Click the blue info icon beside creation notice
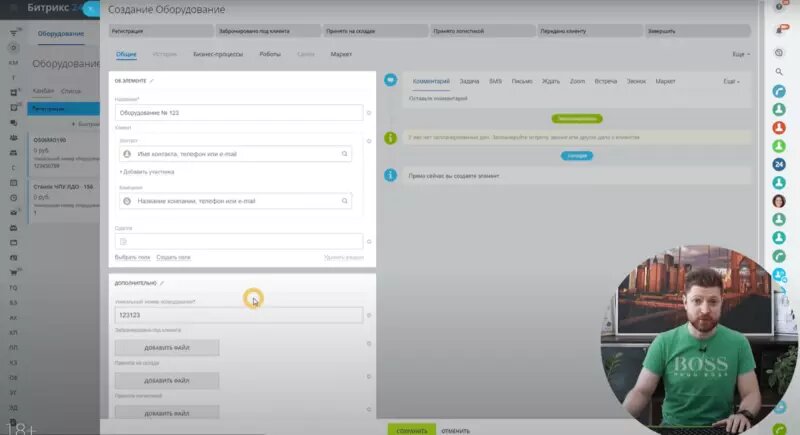The image size is (800, 435). click(390, 175)
